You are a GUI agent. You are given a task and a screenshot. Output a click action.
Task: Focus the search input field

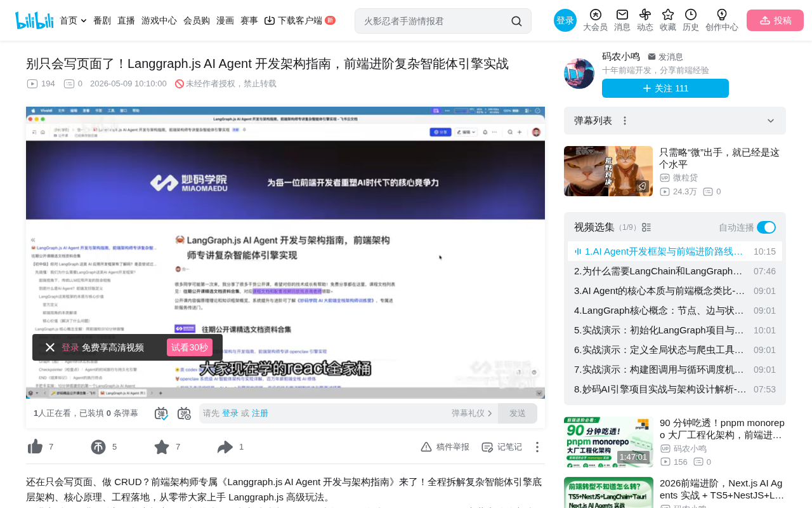coord(435,21)
